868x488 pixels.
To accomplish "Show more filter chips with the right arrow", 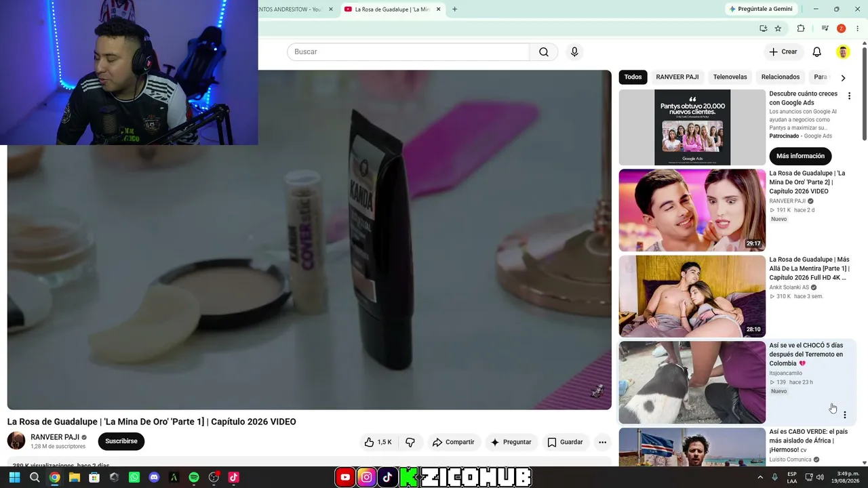I will 843,78.
